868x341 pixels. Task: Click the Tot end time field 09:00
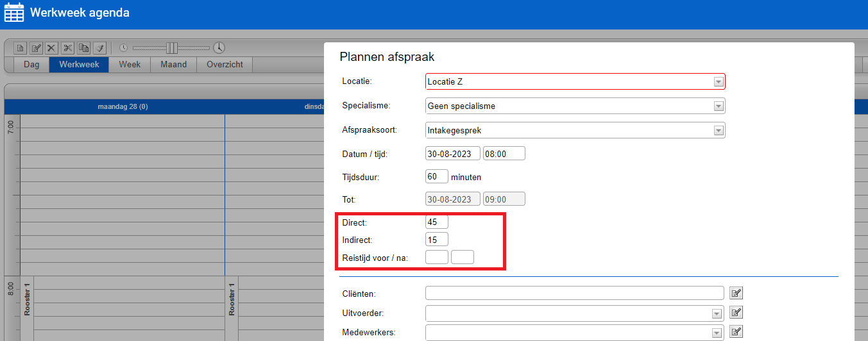pyautogui.click(x=504, y=199)
